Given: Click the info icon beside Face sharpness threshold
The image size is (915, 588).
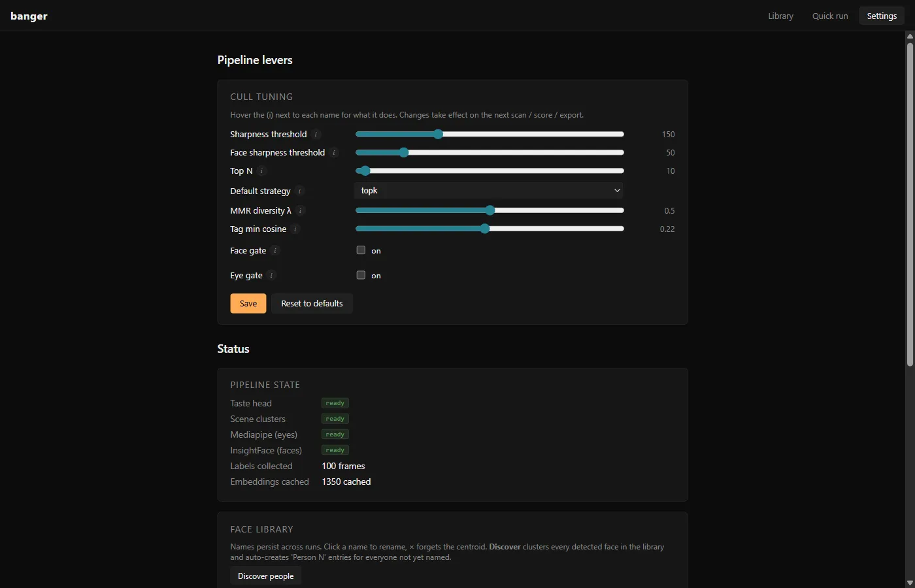Looking at the screenshot, I should 334,153.
